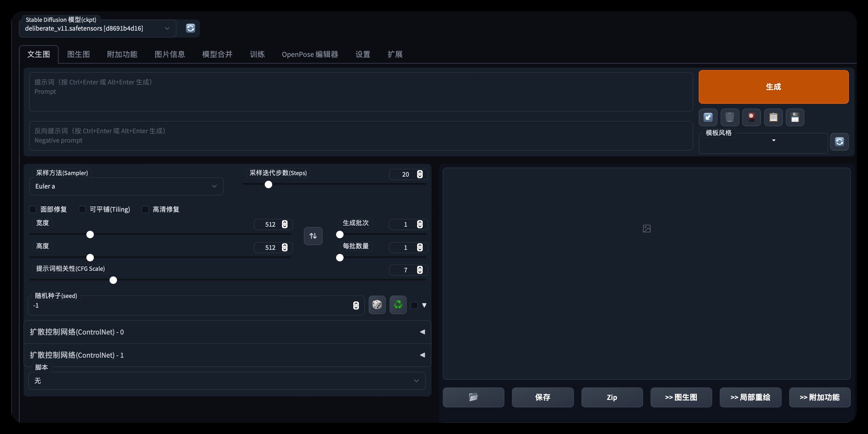Open the 设置 tab
Image resolution: width=868 pixels, height=434 pixels.
tap(363, 54)
